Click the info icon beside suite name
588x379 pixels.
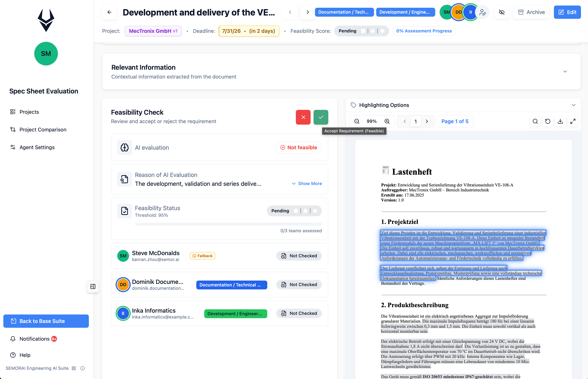tap(83, 368)
